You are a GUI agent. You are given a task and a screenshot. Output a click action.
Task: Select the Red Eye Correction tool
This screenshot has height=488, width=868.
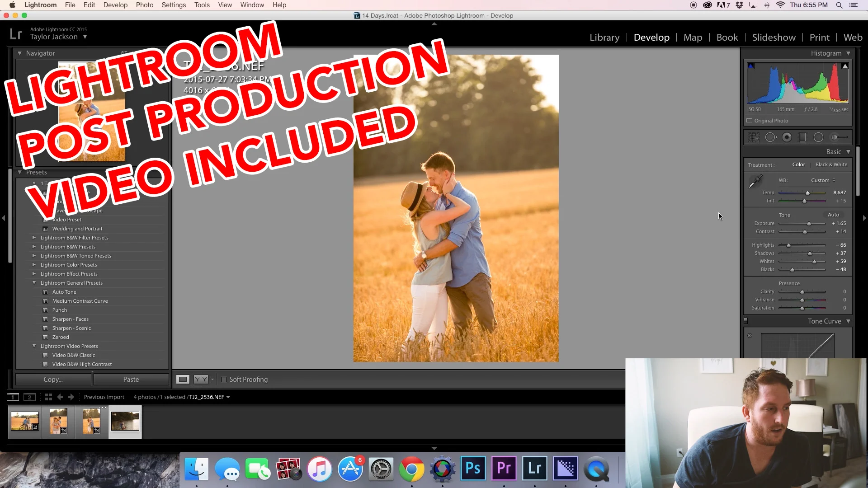tap(787, 137)
